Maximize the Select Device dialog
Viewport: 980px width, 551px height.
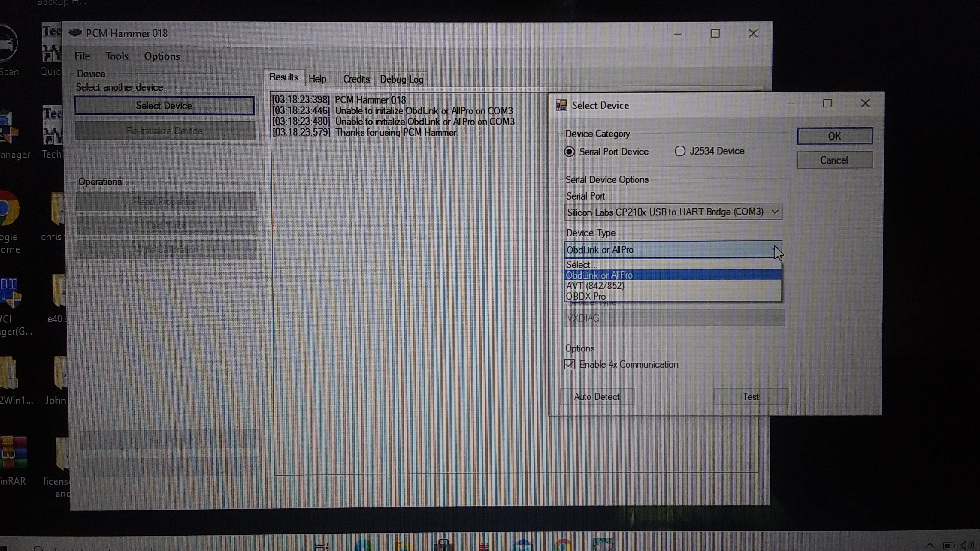click(x=827, y=104)
